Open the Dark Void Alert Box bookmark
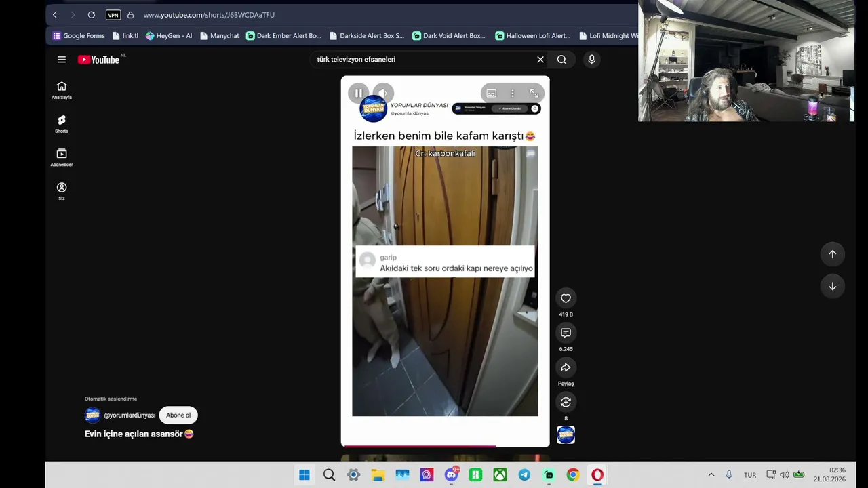The image size is (868, 488). [x=449, y=36]
